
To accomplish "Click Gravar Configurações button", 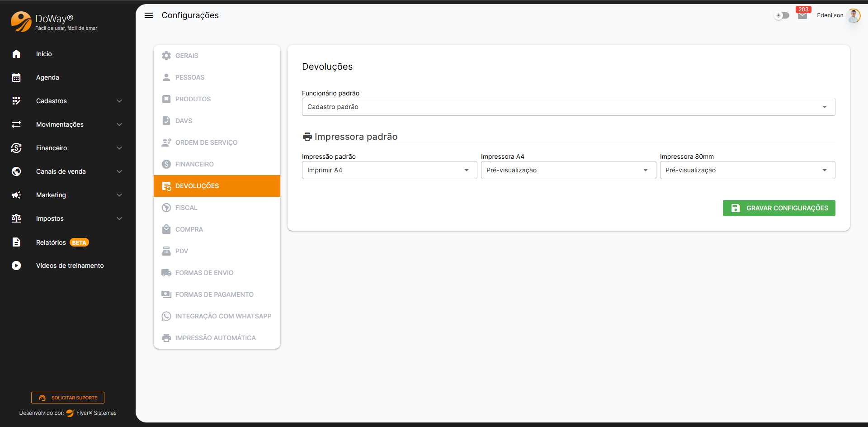I will 779,208.
